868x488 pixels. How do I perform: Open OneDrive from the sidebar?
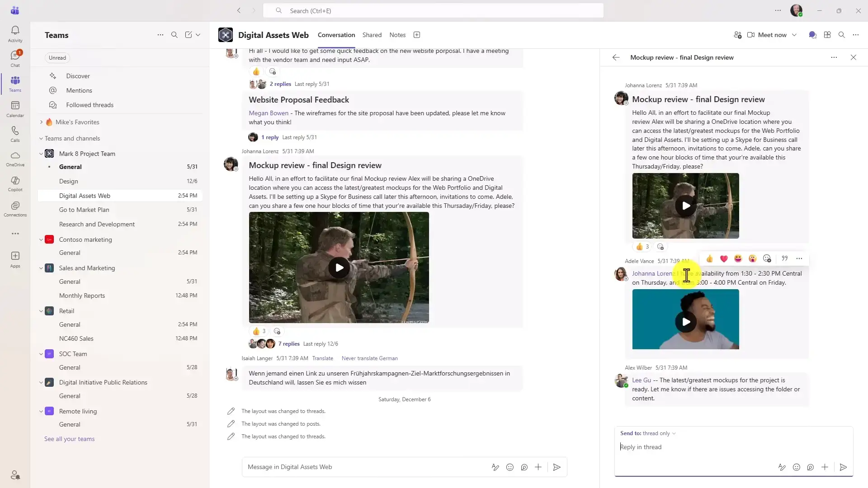pos(15,159)
